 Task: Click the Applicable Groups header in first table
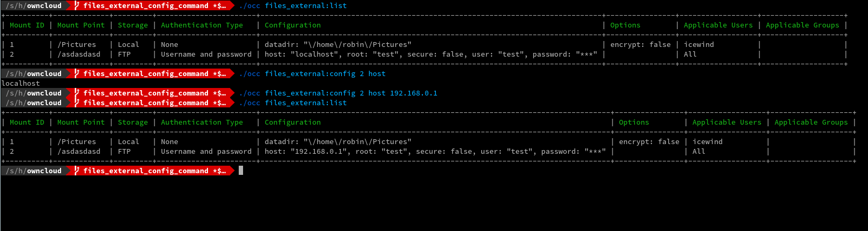[x=803, y=25]
